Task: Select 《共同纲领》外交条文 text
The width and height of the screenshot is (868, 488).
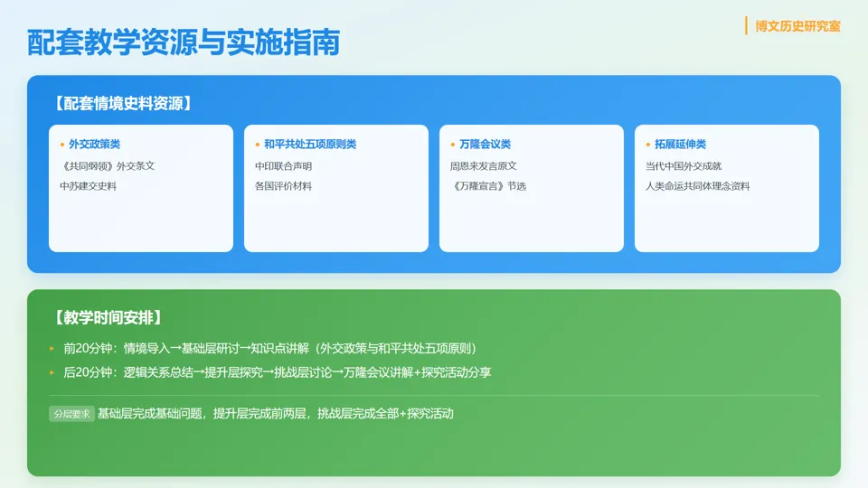Action: 108,166
